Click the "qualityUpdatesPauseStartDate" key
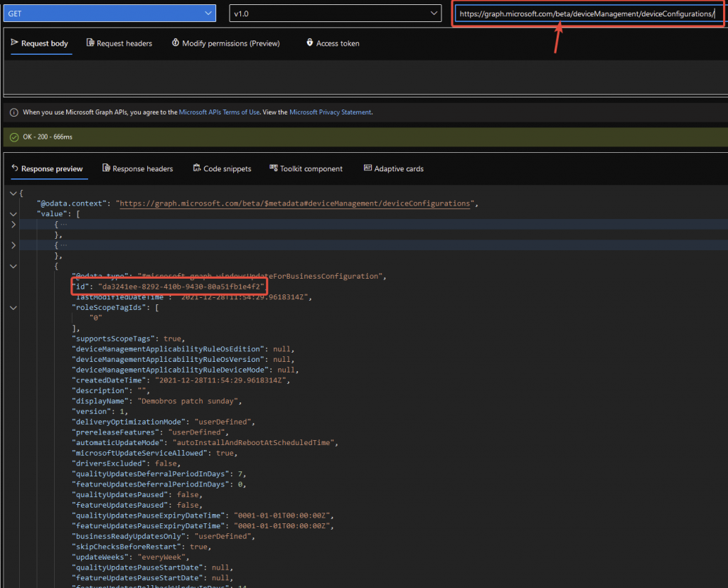The height and width of the screenshot is (588, 728). click(x=137, y=568)
